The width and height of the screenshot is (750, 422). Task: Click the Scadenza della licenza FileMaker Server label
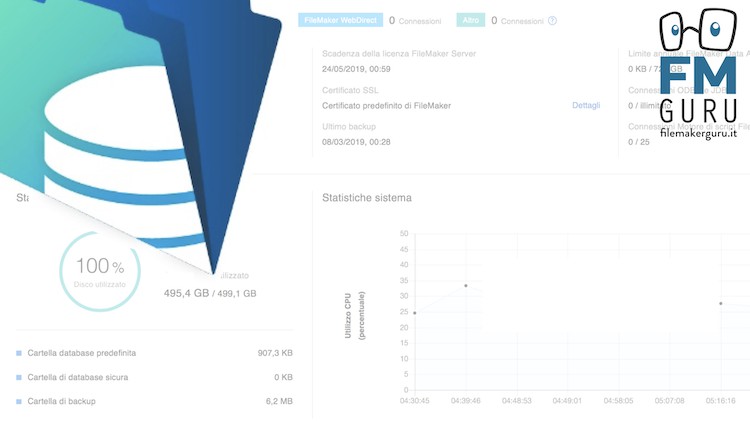pos(399,54)
